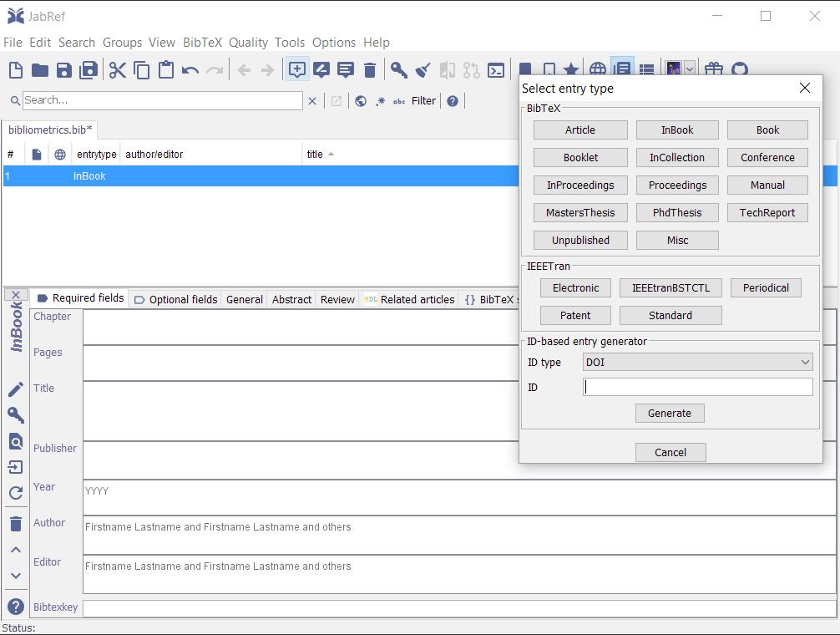Open a library with the folder icon

pos(39,70)
